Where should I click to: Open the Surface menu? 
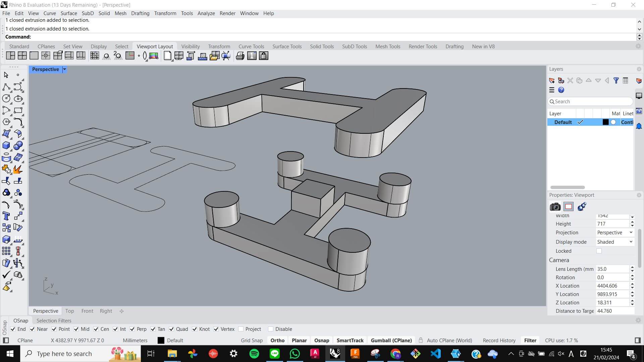coord(69,13)
